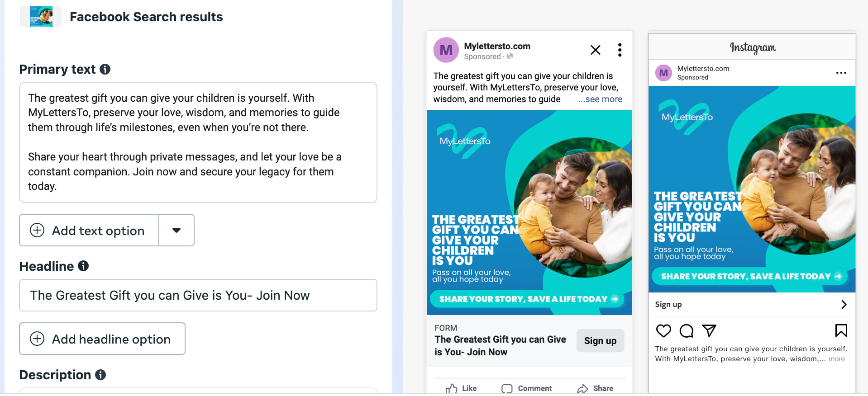Expand primary text via see more link
Image resolution: width=868 pixels, height=396 pixels.
coord(600,99)
